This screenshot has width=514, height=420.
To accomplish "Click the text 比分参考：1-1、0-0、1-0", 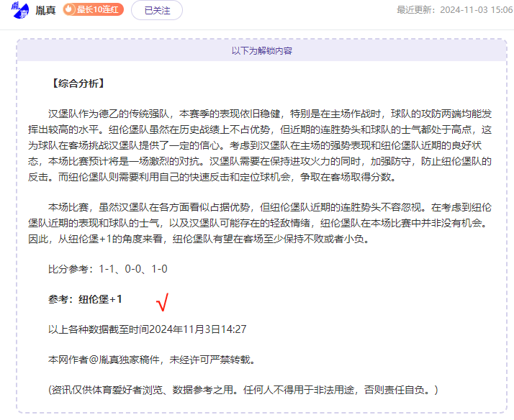I will click(108, 269).
